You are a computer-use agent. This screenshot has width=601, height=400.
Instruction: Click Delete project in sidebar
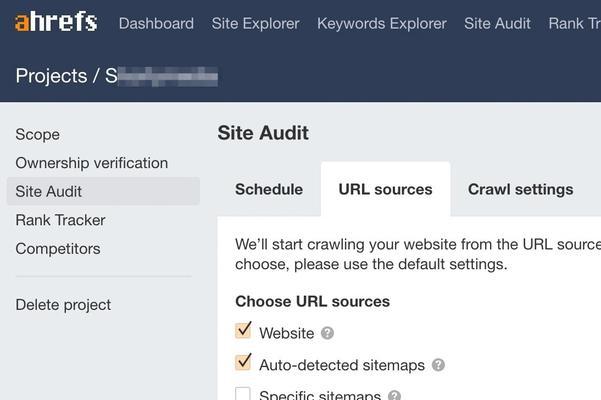coord(63,305)
